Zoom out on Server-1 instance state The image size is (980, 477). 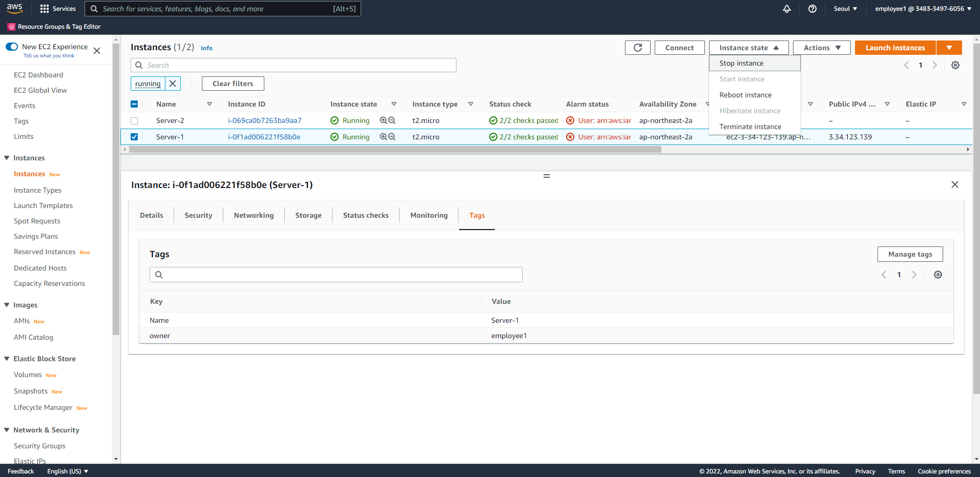coord(392,137)
